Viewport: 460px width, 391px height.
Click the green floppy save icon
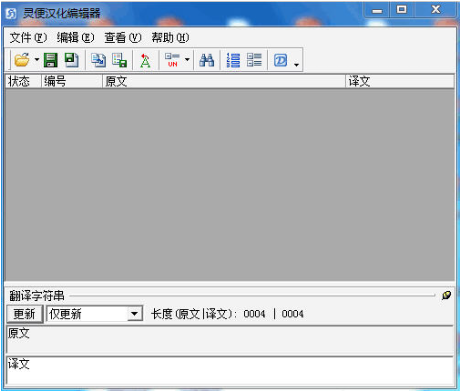51,60
